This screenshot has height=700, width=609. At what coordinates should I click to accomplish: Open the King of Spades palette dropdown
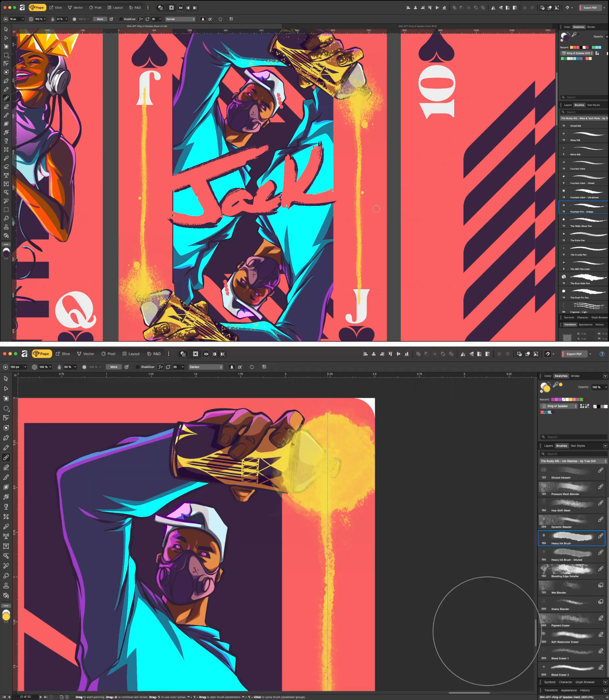click(x=559, y=406)
